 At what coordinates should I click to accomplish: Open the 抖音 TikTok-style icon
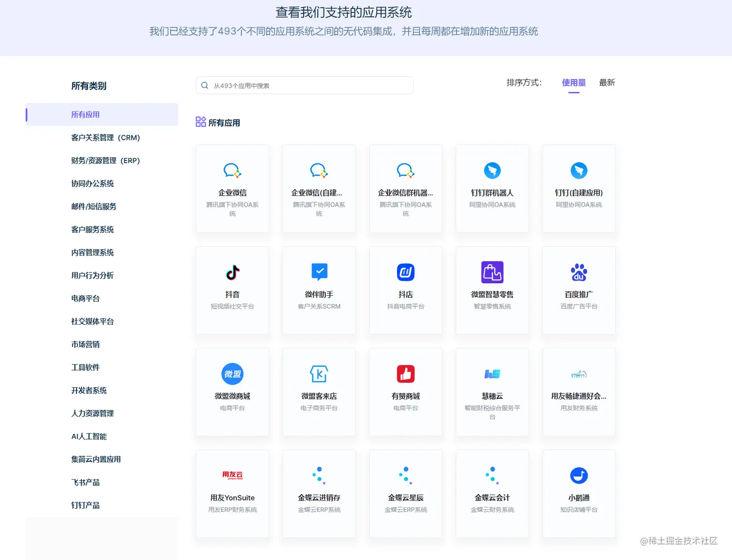232,272
